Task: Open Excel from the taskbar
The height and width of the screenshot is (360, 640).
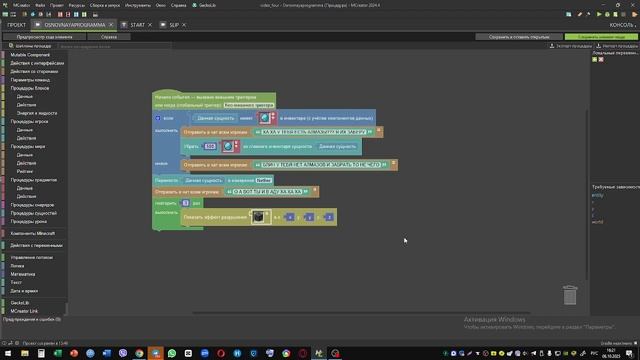Action: click(58, 353)
